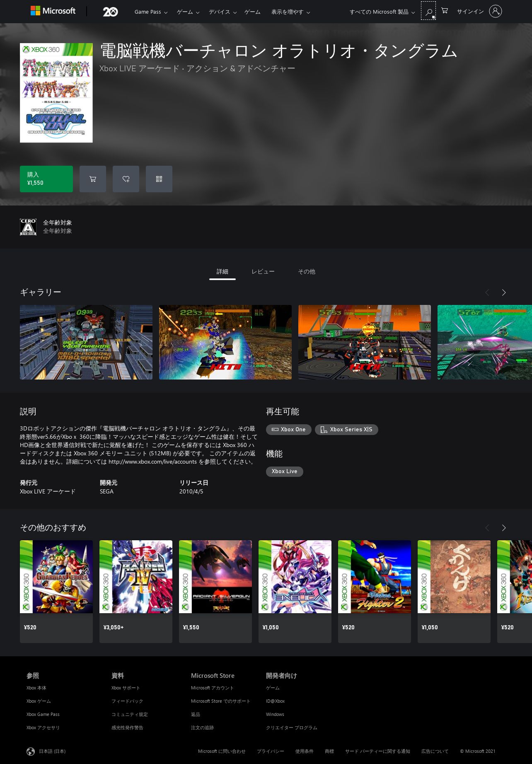Viewport: 532px width, 764px height.
Task: Advance recommendations carousel with right arrow
Action: coord(504,528)
